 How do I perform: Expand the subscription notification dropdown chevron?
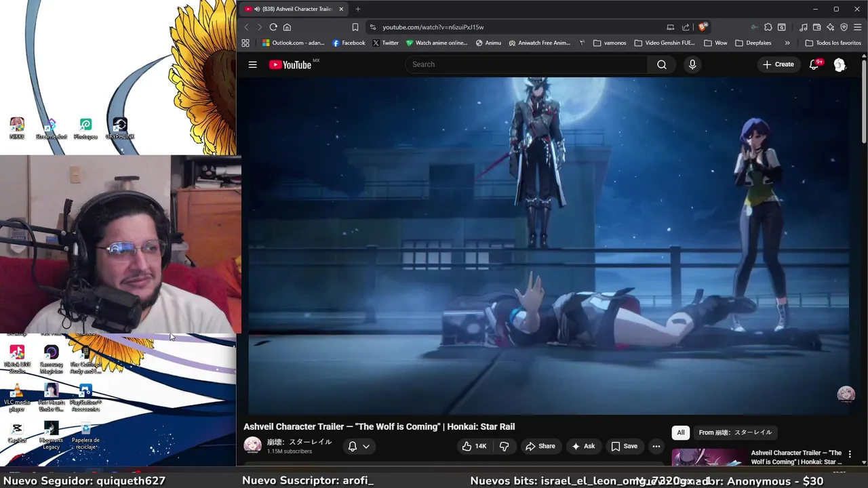pos(366,446)
